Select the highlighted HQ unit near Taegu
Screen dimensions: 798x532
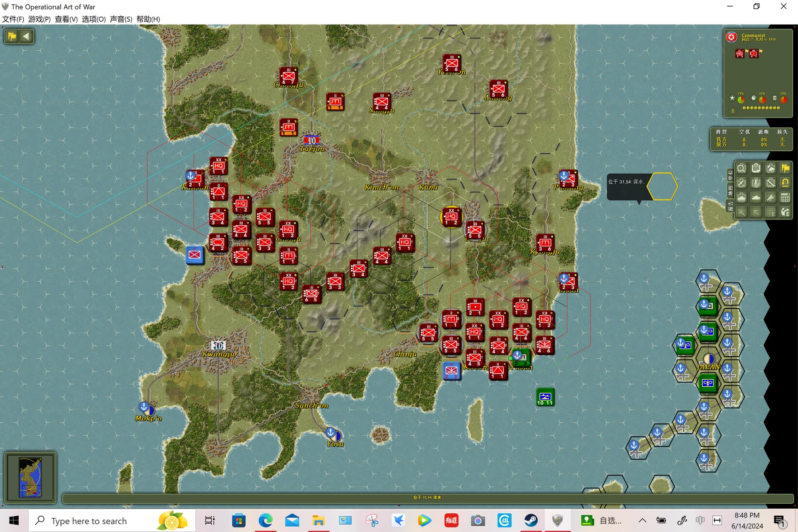pos(451,217)
